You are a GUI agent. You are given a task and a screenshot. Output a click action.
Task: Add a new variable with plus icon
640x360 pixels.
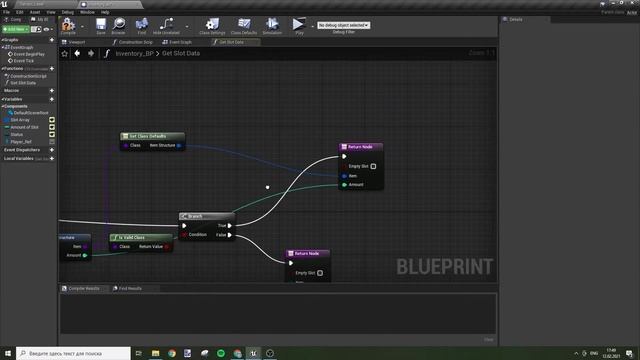[x=52, y=99]
